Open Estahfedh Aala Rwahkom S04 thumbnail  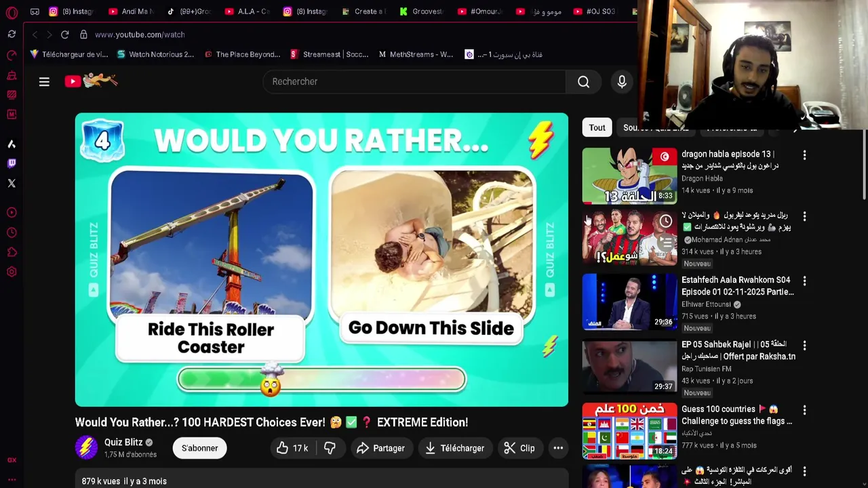pos(629,302)
